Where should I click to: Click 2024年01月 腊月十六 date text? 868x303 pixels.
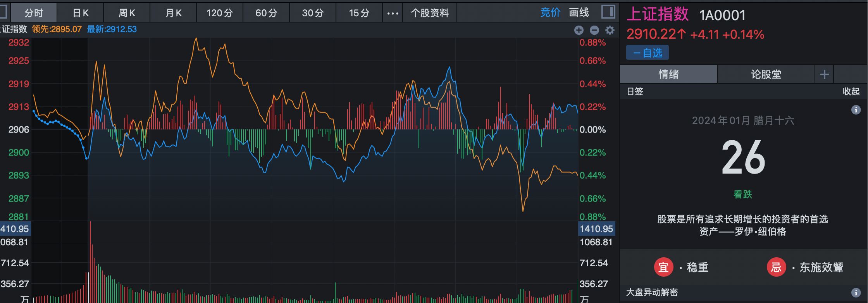click(x=743, y=121)
